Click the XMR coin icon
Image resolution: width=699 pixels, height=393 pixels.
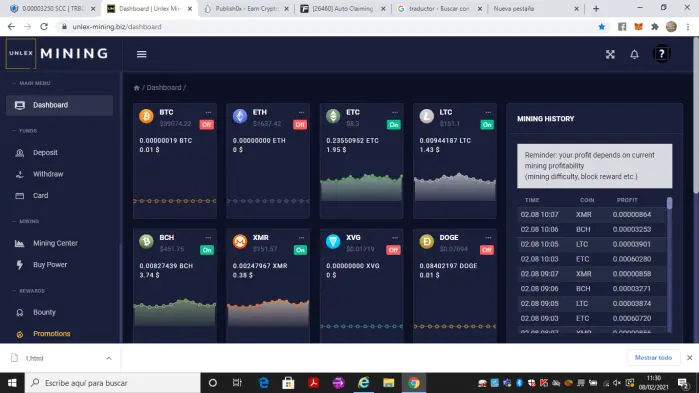click(x=240, y=242)
